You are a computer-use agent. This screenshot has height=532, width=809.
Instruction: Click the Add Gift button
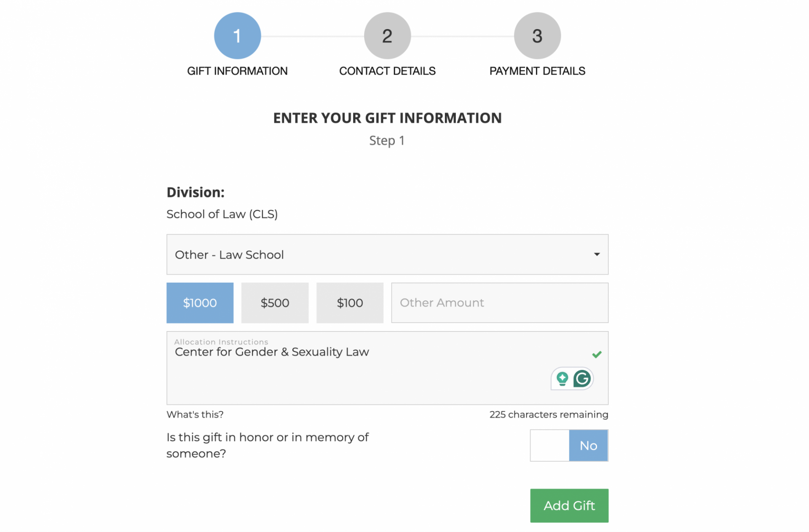click(569, 505)
